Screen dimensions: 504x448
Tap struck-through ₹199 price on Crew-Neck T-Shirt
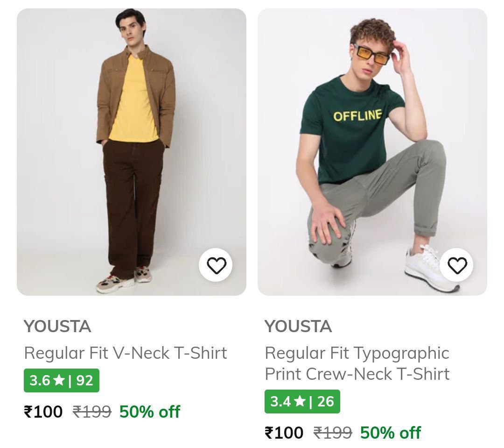pos(333,433)
